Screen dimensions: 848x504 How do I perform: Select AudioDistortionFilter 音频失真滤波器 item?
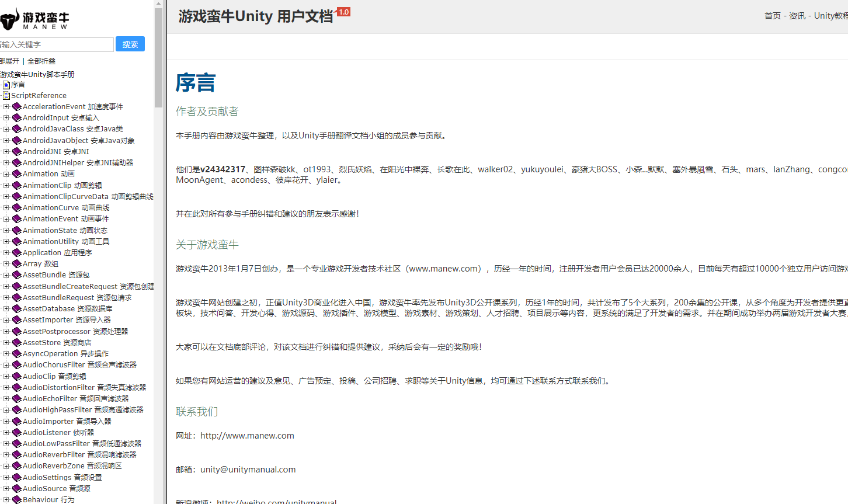coord(85,388)
